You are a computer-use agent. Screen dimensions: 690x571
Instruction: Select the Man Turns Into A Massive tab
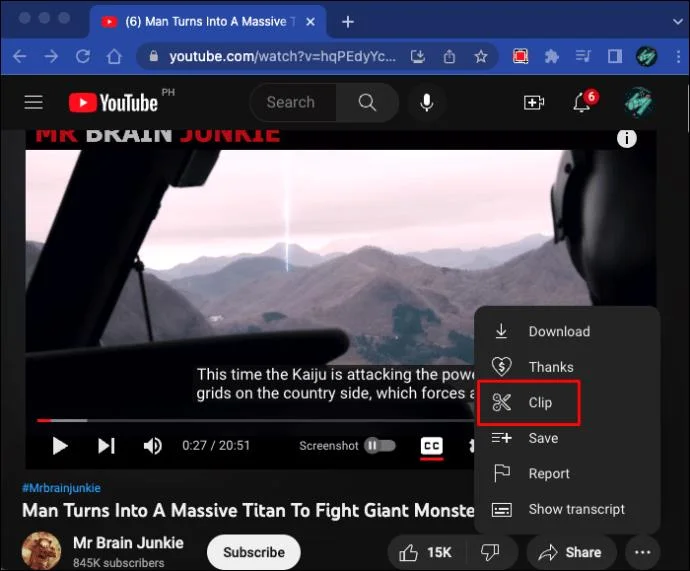coord(207,22)
